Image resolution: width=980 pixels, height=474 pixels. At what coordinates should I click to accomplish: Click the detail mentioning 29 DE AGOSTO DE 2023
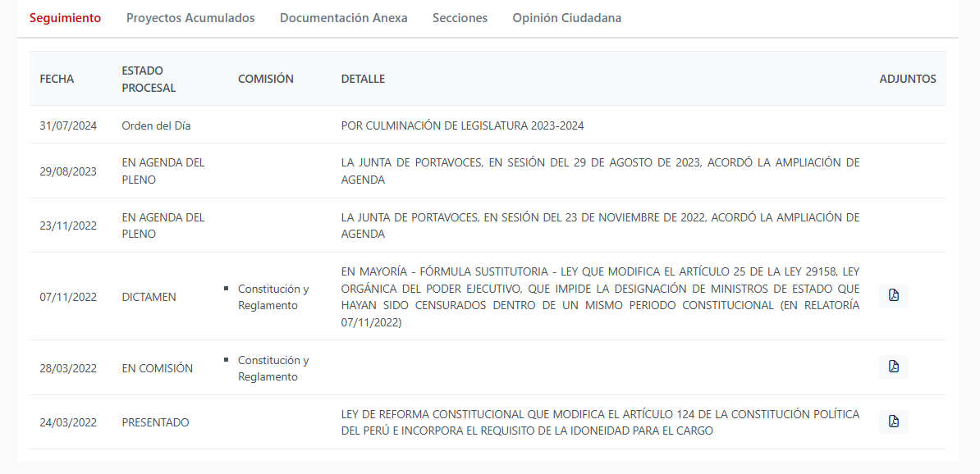[600, 171]
